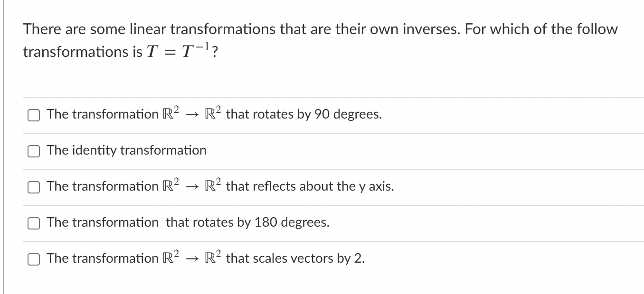Viewport: 644px width, 294px height.
Task: Check the 180 degree rotation checkbox
Action: click(x=33, y=223)
